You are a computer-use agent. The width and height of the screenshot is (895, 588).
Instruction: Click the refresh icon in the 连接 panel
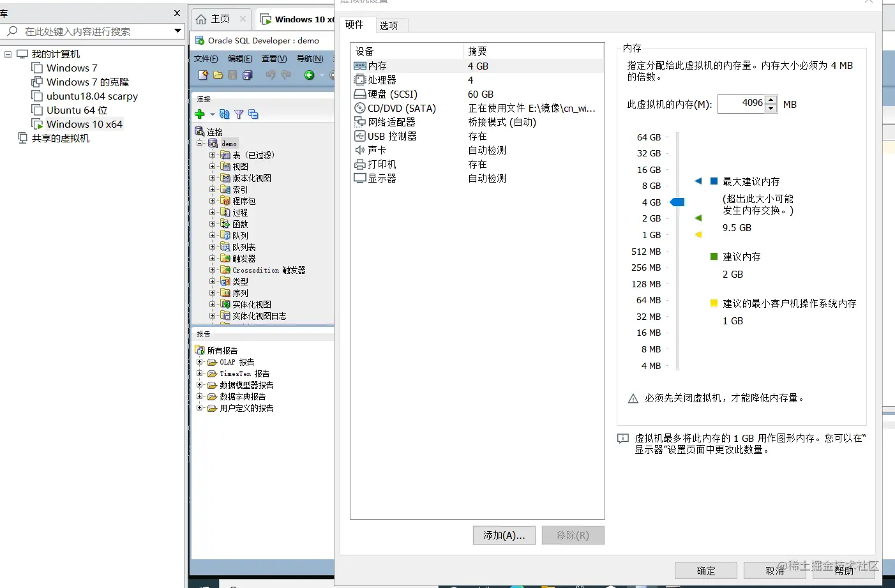point(224,114)
